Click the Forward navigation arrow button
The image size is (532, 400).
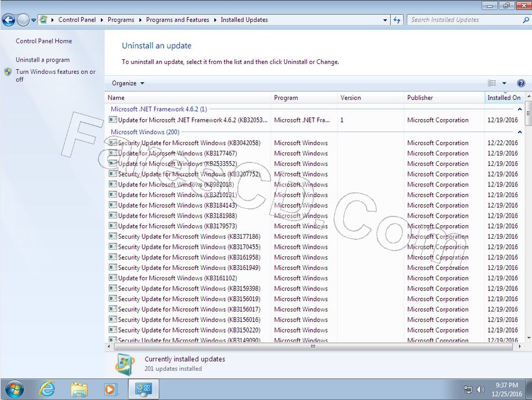23,20
